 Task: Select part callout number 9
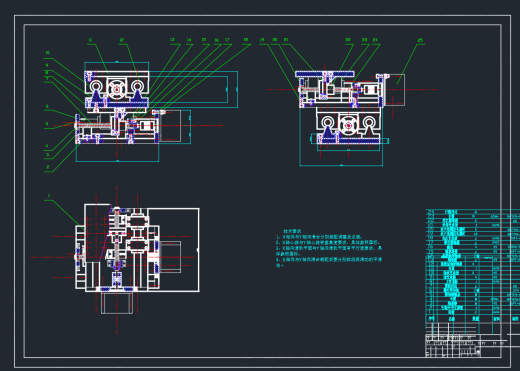[x=47, y=65]
